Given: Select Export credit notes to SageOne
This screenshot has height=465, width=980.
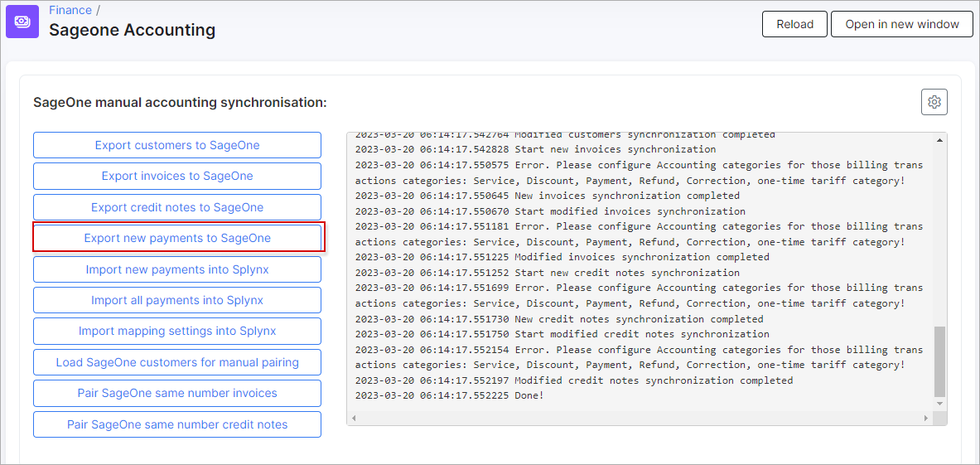Looking at the screenshot, I should [177, 207].
